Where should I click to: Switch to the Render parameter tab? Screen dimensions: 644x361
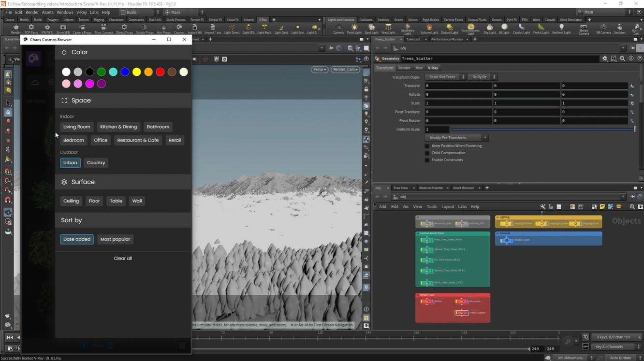point(404,68)
